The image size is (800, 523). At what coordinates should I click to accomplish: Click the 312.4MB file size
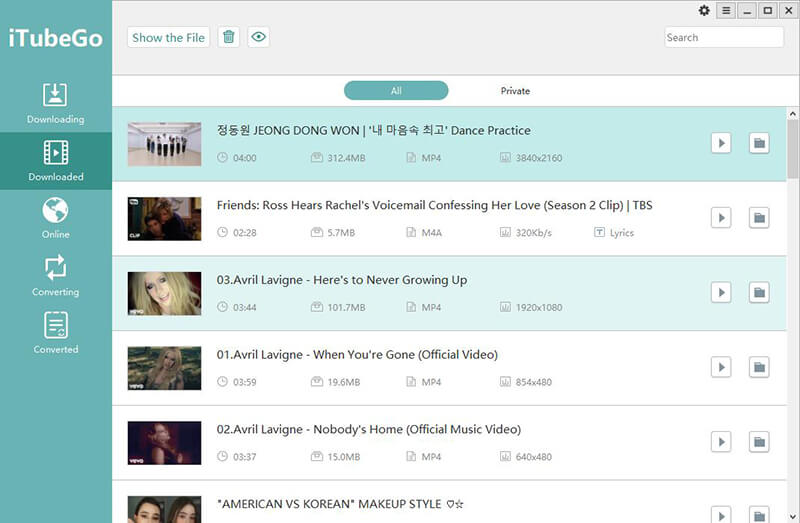tap(346, 158)
